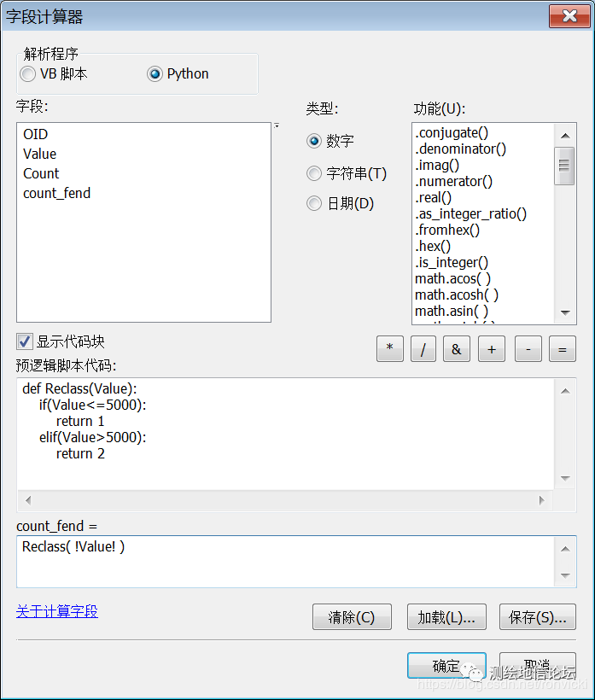Click the count_fend expression input box
Screen dimensions: 595x700
(286, 562)
